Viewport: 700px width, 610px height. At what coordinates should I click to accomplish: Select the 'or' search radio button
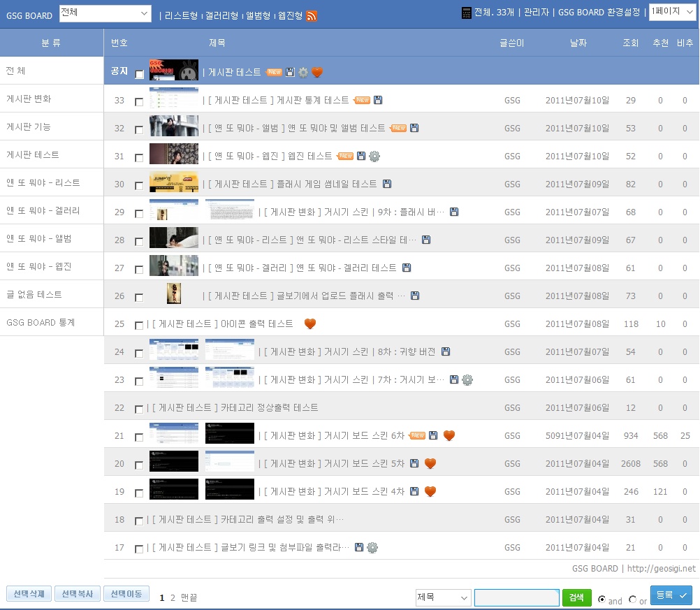632,600
